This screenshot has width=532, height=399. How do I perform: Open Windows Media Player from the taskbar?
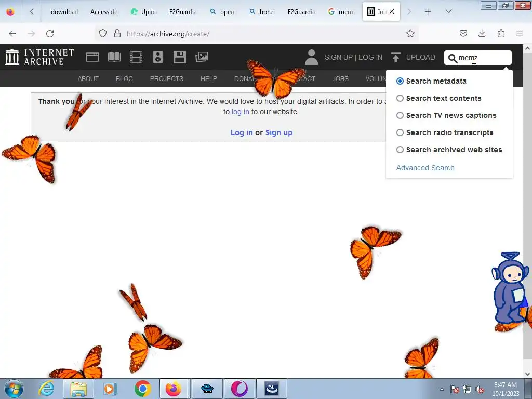pyautogui.click(x=110, y=389)
